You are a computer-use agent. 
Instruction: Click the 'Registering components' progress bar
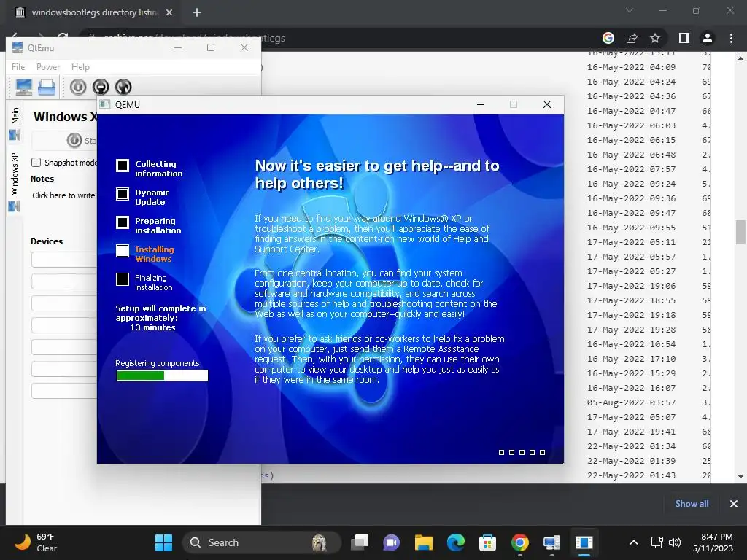click(x=163, y=376)
